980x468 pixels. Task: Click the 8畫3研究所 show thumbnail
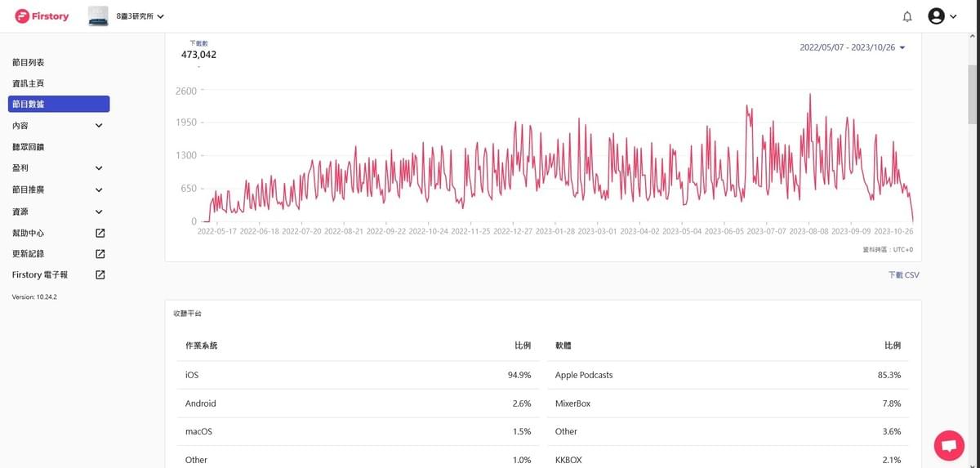click(x=98, y=16)
